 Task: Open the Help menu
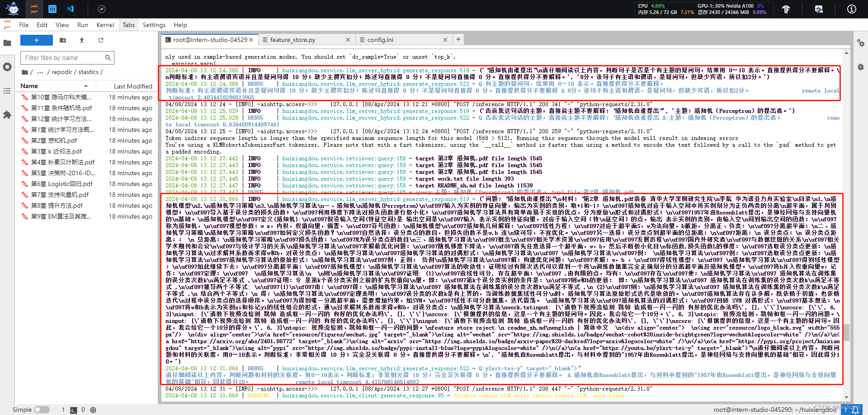pyautogui.click(x=180, y=25)
